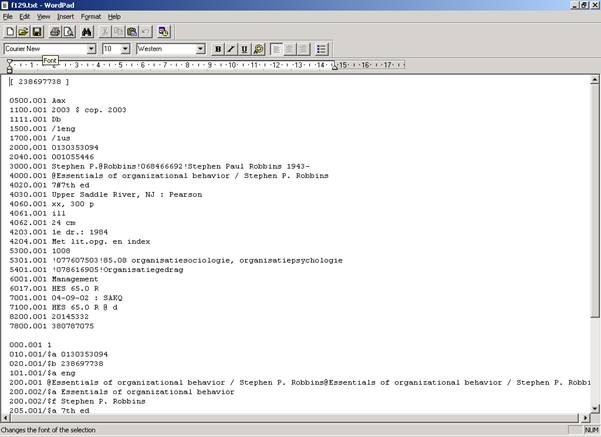Toggle Align Right
The width and height of the screenshot is (601, 437).
coord(303,49)
